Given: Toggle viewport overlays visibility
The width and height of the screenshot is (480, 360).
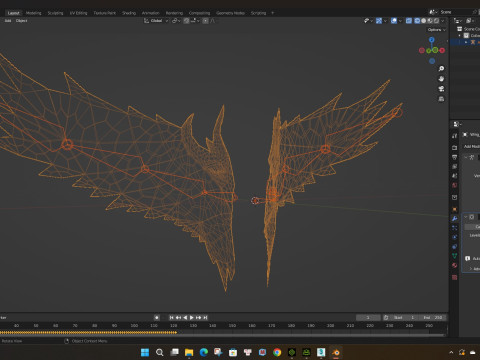Looking at the screenshot, I should pyautogui.click(x=394, y=21).
